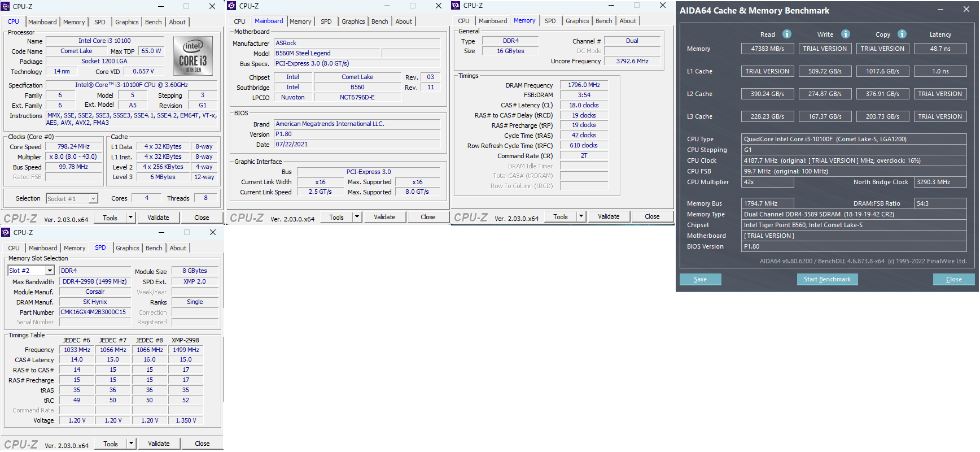The height and width of the screenshot is (452, 980).
Task: Click the Code Name Comet Lake field
Action: [77, 51]
